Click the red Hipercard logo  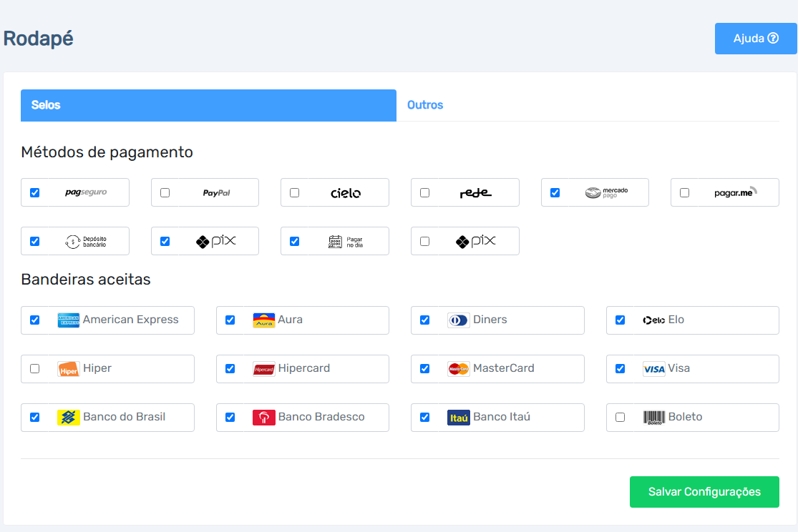pos(263,369)
